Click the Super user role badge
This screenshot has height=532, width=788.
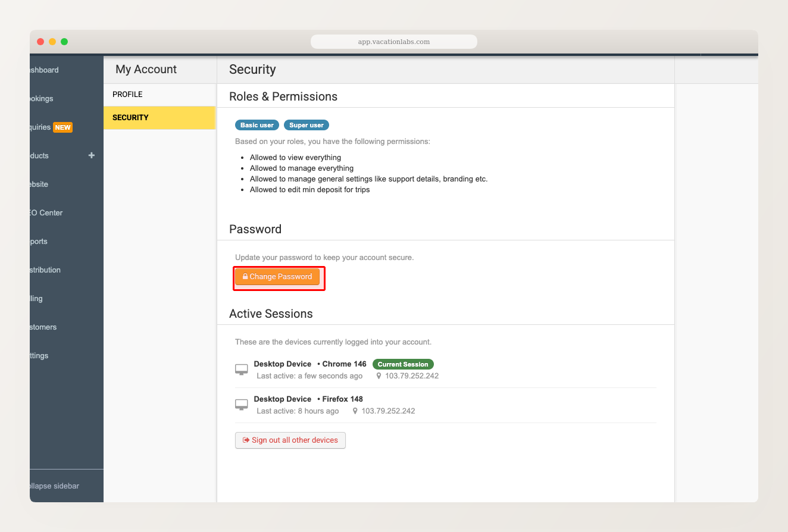tap(306, 125)
